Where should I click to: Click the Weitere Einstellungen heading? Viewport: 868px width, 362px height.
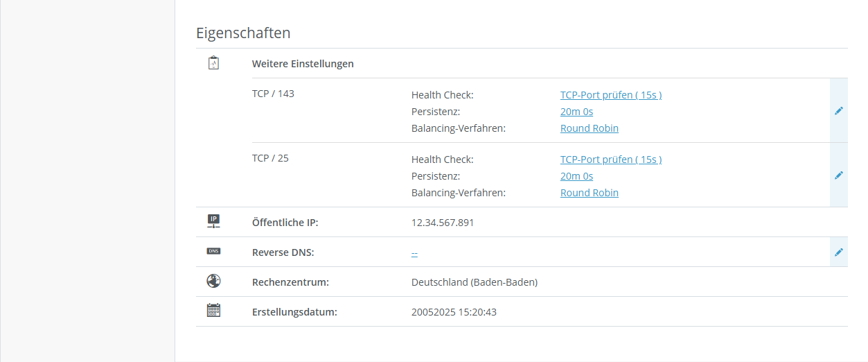point(303,64)
